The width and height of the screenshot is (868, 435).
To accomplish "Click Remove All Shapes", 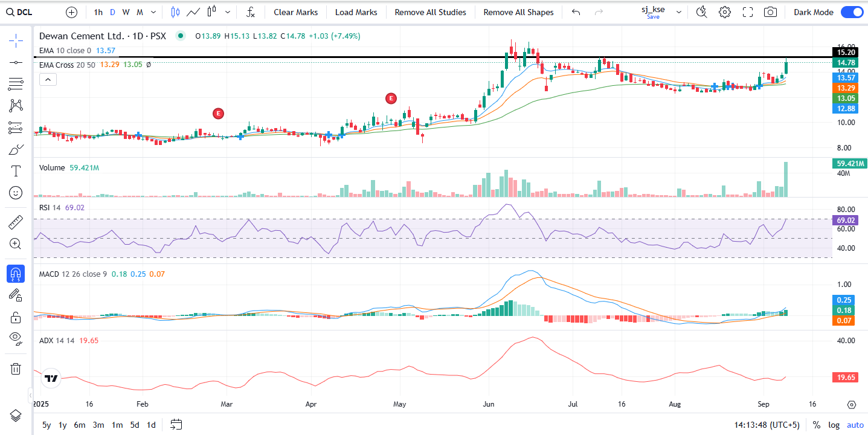I will coord(518,12).
